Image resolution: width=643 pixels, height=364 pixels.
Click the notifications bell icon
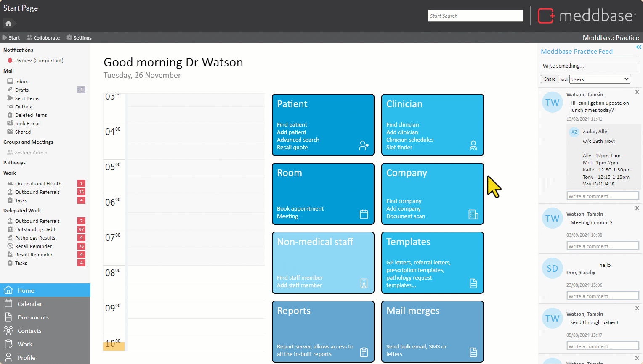10,61
